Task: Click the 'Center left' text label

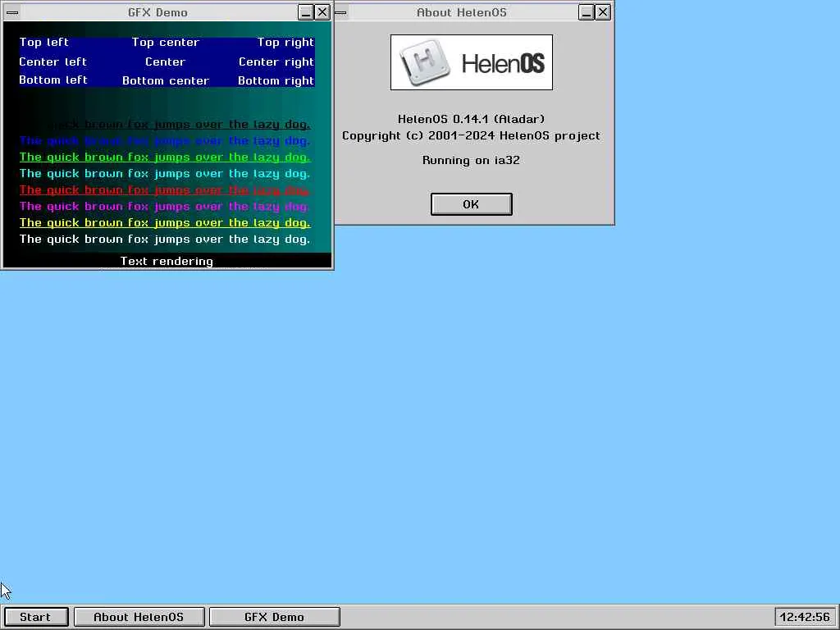Action: tap(52, 62)
